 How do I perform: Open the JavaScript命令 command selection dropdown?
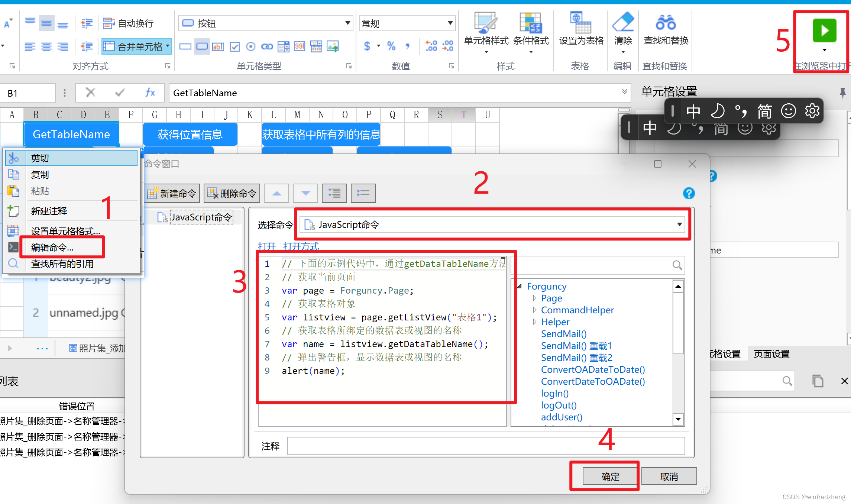click(679, 224)
